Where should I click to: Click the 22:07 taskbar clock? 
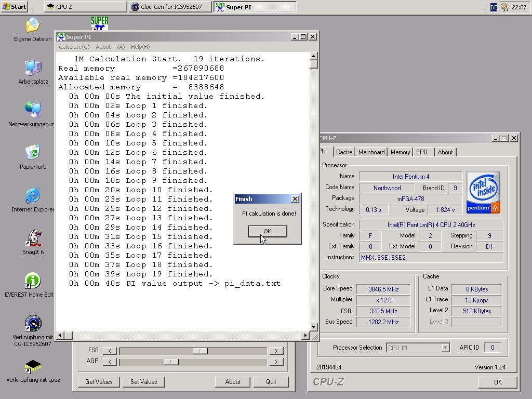[519, 7]
